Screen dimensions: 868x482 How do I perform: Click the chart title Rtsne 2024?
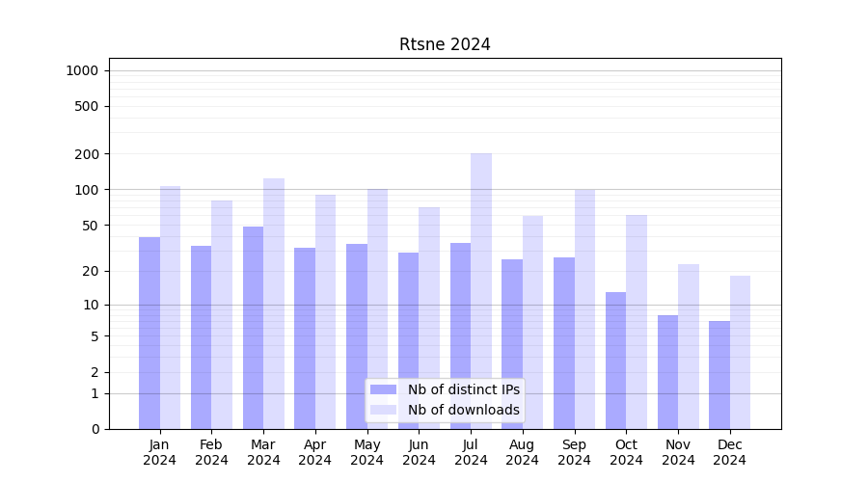[x=445, y=44]
